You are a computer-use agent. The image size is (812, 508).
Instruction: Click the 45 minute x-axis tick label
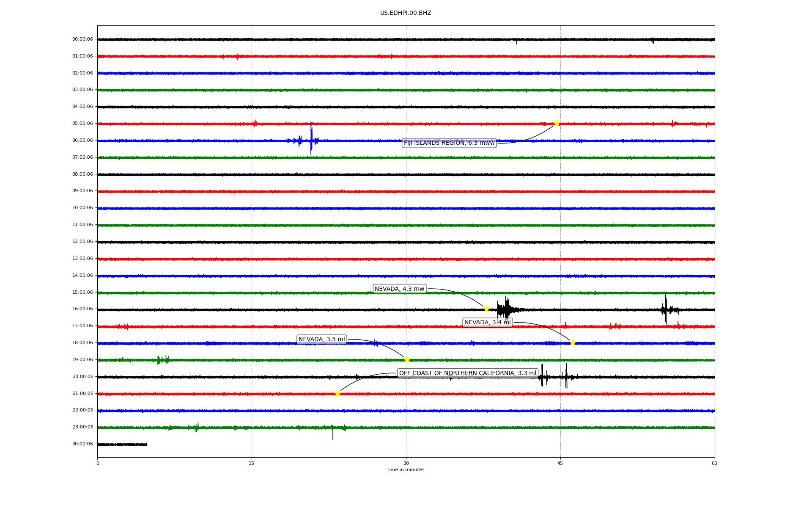[560, 463]
